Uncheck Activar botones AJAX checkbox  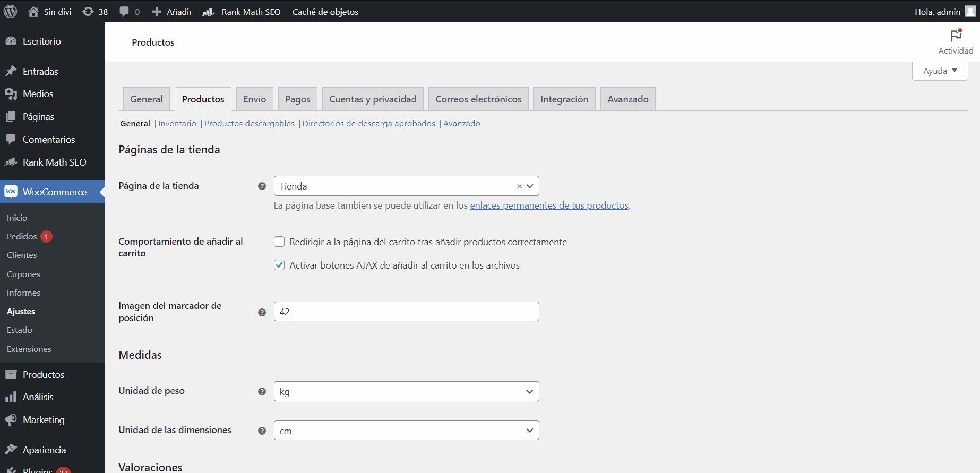click(279, 265)
